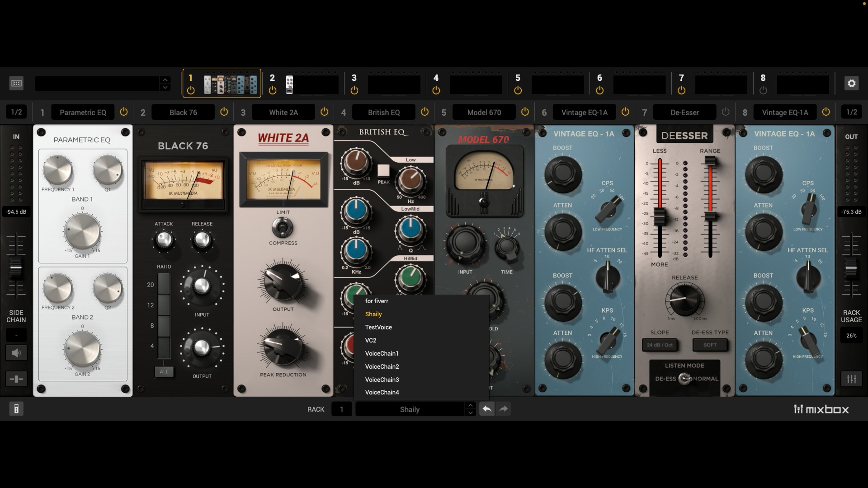This screenshot has height=488, width=868.
Task: Toggle power for rack 5
Action: [x=518, y=90]
